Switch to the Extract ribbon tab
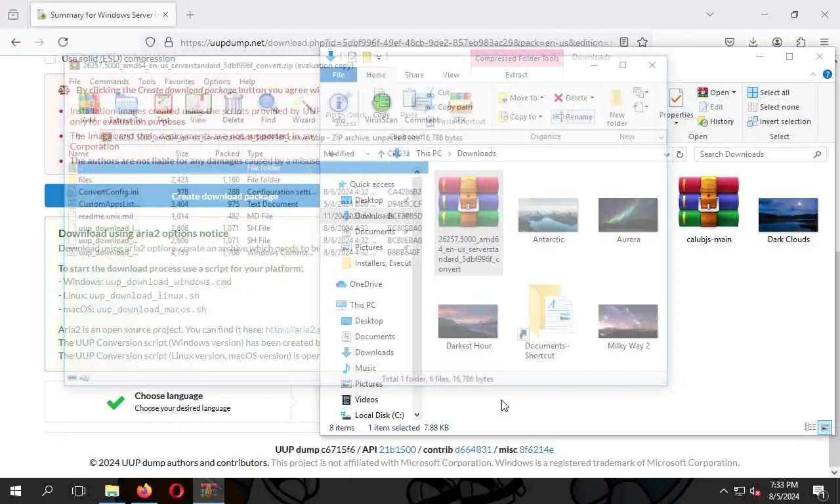Image resolution: width=840 pixels, height=504 pixels. click(516, 75)
